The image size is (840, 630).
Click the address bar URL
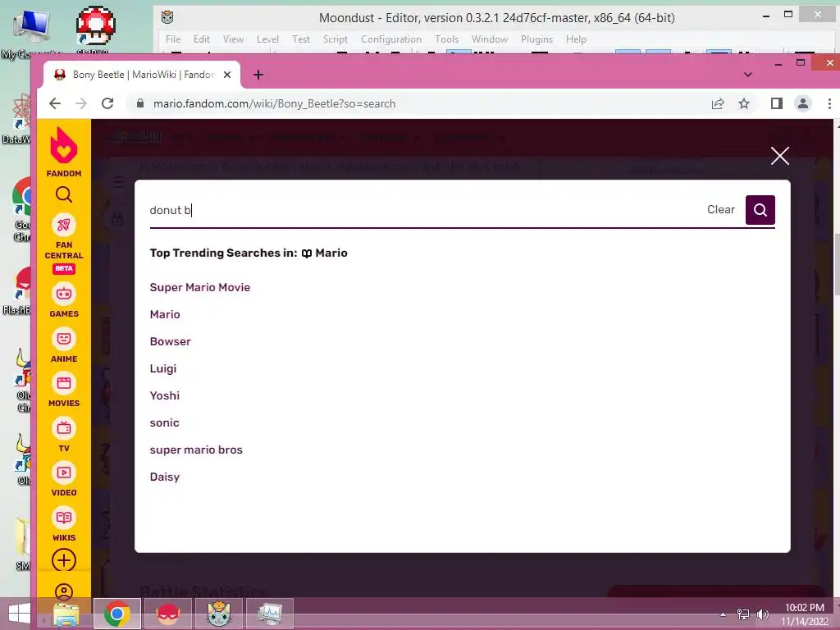coord(274,104)
